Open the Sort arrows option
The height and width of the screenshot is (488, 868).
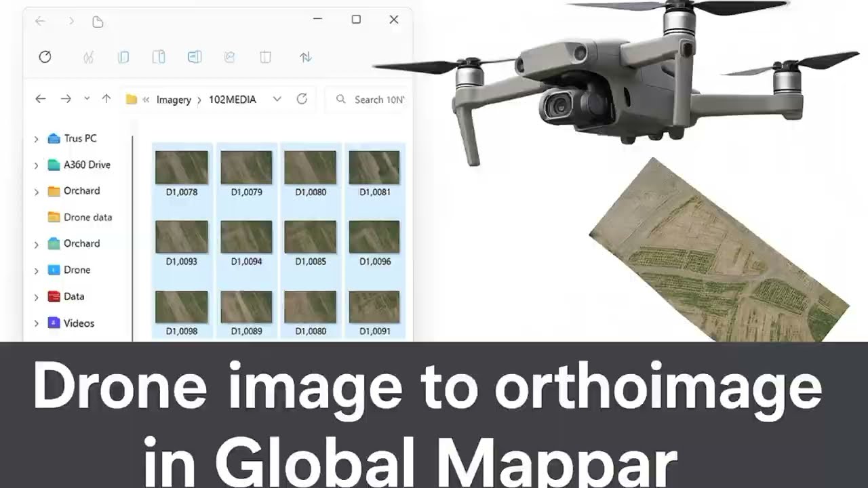coord(306,57)
